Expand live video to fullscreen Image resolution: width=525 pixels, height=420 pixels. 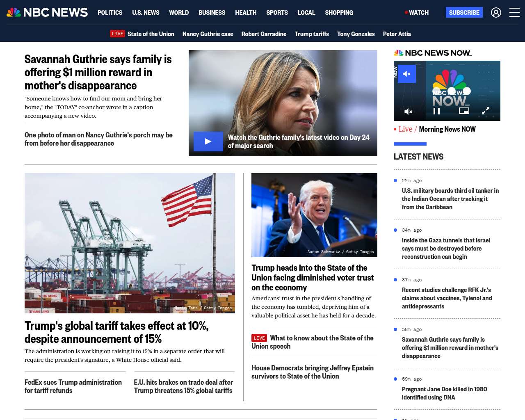point(485,111)
